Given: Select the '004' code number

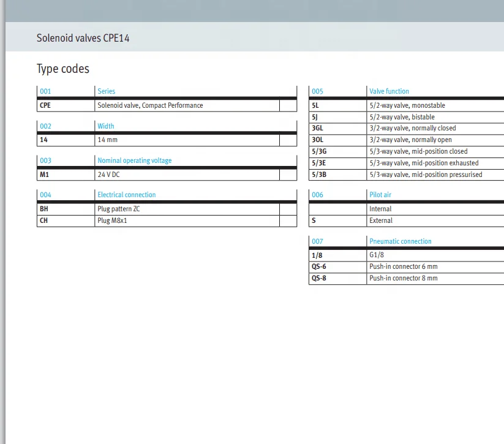Looking at the screenshot, I should point(45,195).
